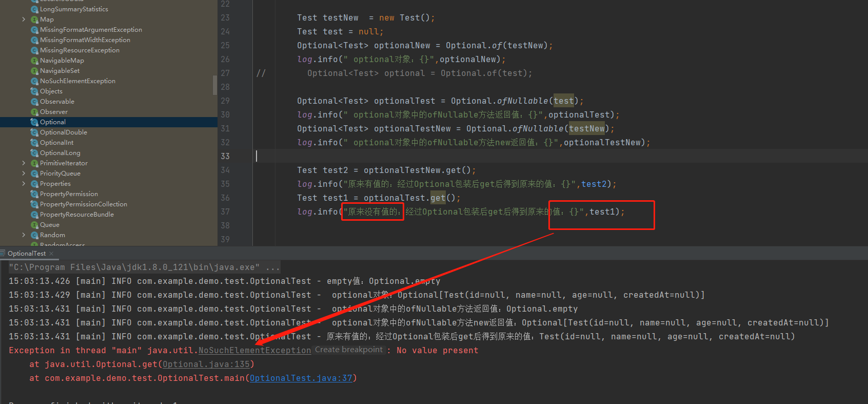The height and width of the screenshot is (404, 868).
Task: Click the PriorityQueue class icon
Action: click(x=35, y=174)
